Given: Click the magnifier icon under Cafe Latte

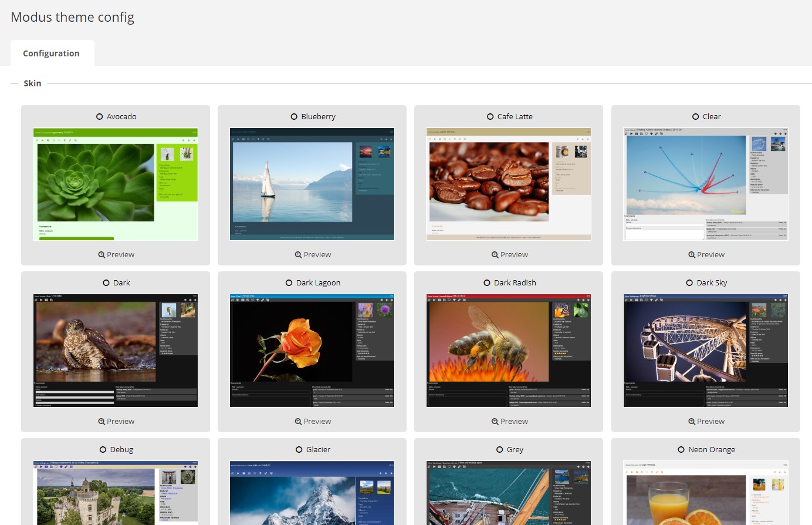Looking at the screenshot, I should 495,255.
